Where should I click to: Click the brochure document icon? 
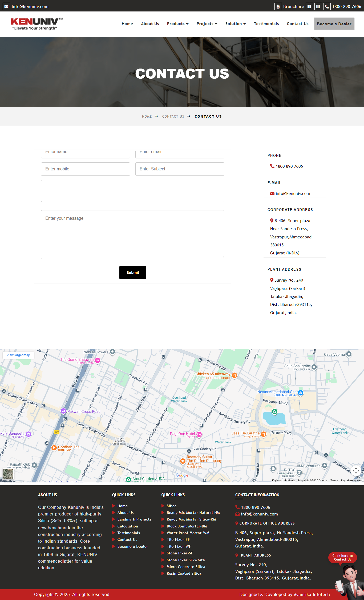278,6
